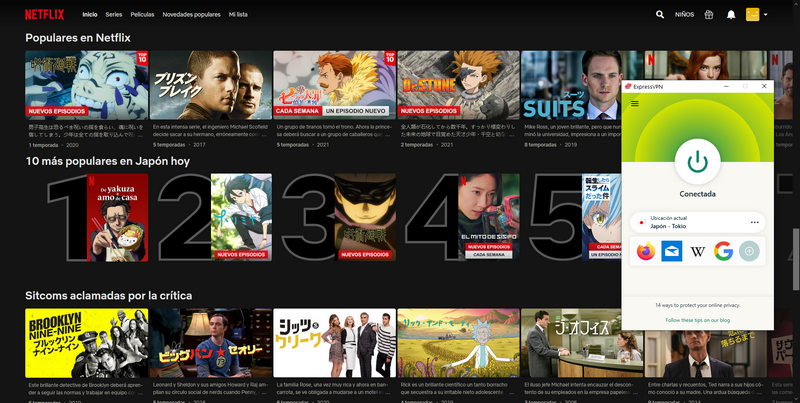The image size is (800, 403).
Task: Open location options three-dot menu
Action: [x=755, y=222]
